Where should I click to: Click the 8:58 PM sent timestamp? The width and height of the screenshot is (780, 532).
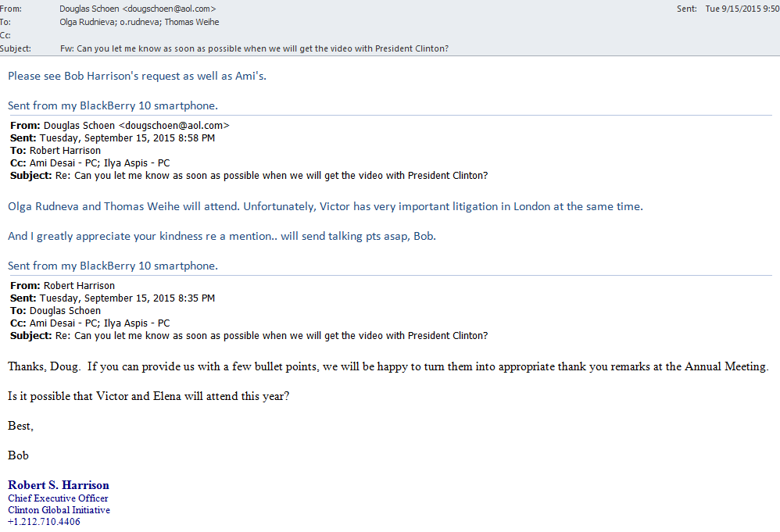pos(127,138)
